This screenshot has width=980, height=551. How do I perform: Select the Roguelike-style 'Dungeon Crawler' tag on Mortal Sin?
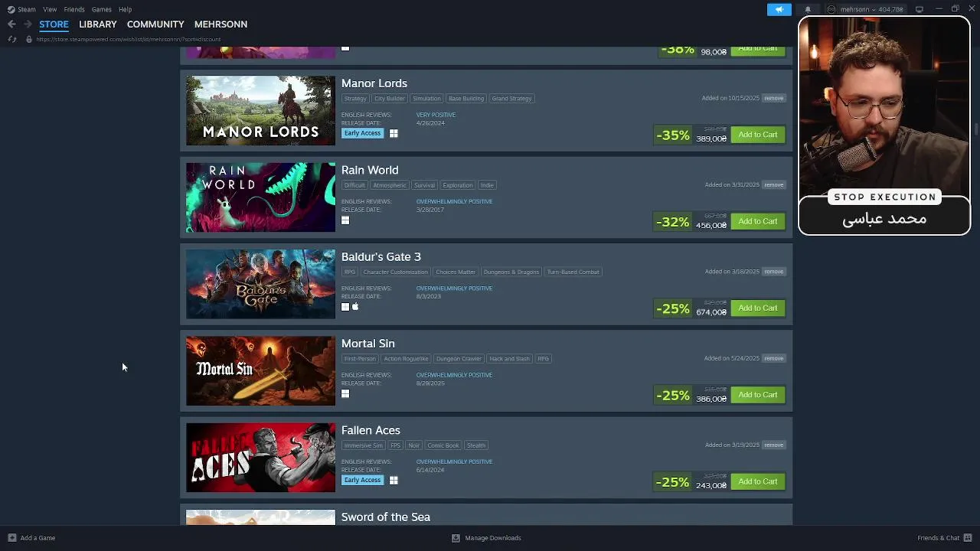pos(459,358)
